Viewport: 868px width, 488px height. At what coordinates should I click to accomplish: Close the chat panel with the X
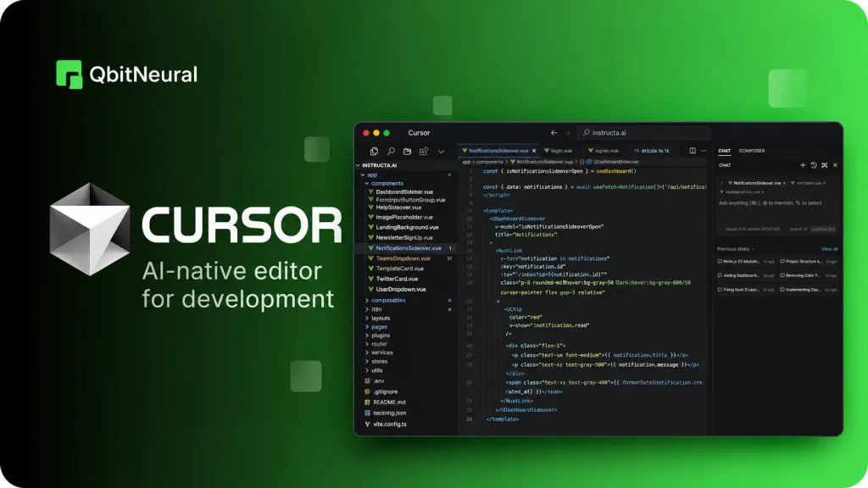[x=835, y=165]
